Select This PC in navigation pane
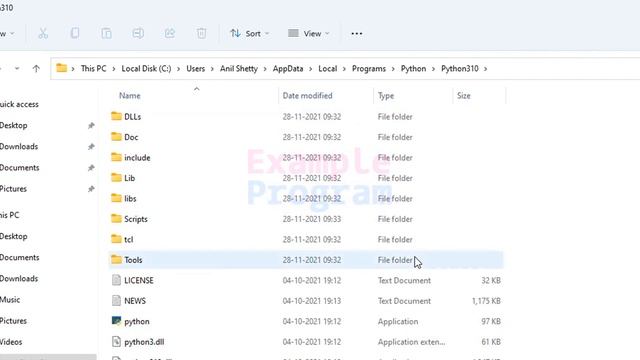640x360 pixels. coord(9,215)
